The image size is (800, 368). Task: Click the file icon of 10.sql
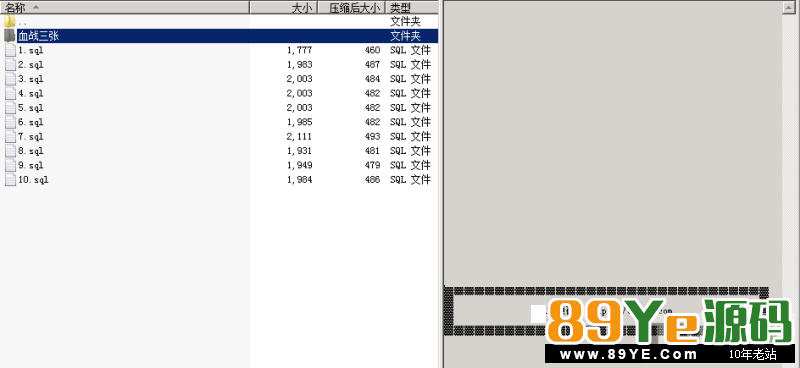pyautogui.click(x=10, y=179)
